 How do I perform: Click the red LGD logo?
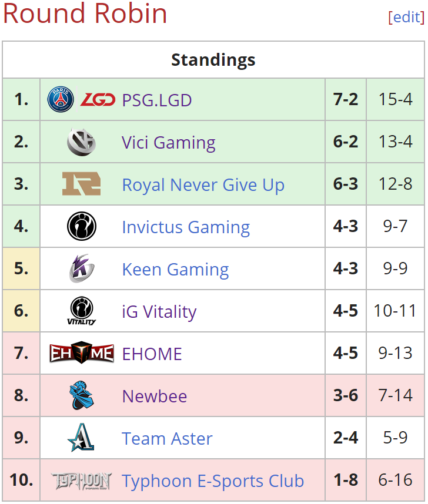point(98,100)
